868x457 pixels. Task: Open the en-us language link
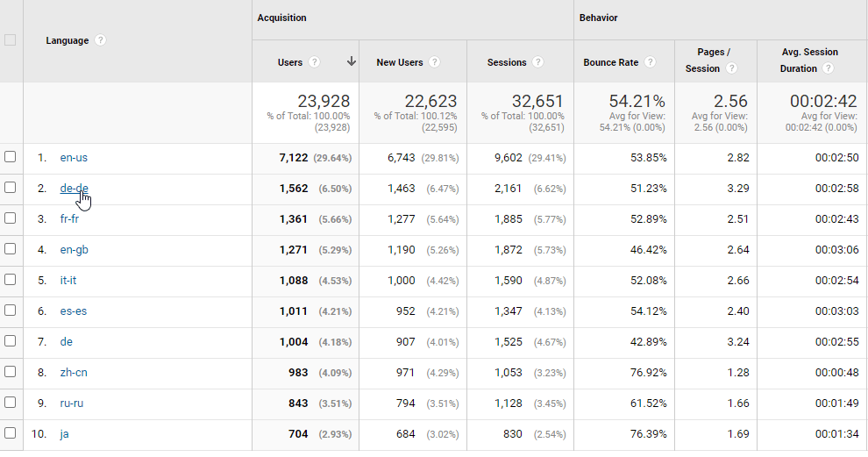(x=74, y=157)
